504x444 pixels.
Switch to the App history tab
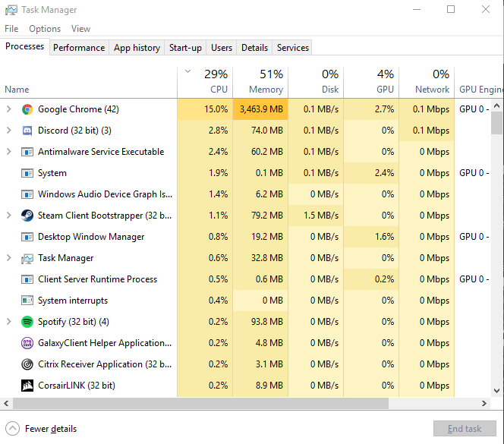pos(137,48)
